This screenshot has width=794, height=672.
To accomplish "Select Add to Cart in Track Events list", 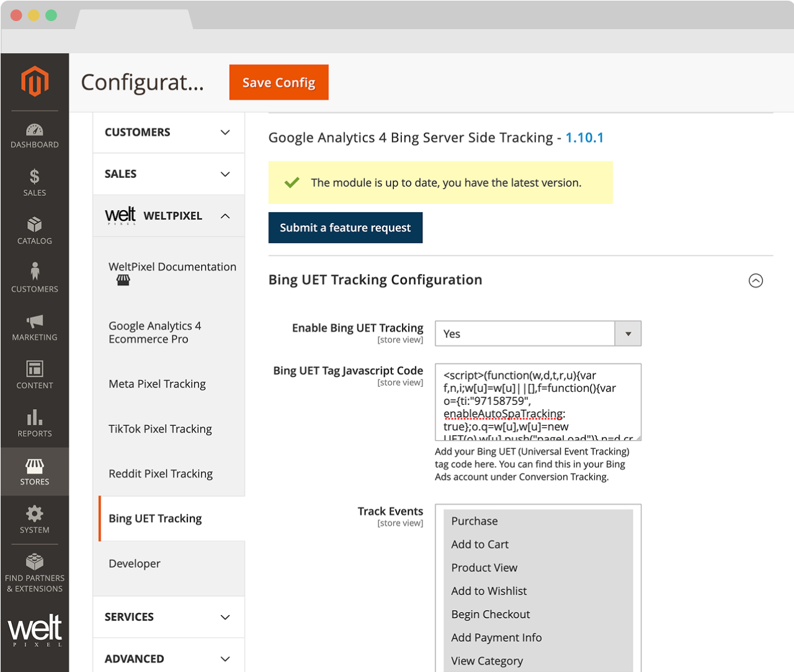I will [x=480, y=544].
